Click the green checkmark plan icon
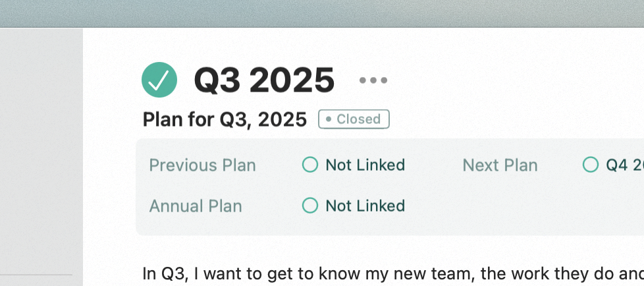Image resolution: width=644 pixels, height=286 pixels. coord(159,80)
